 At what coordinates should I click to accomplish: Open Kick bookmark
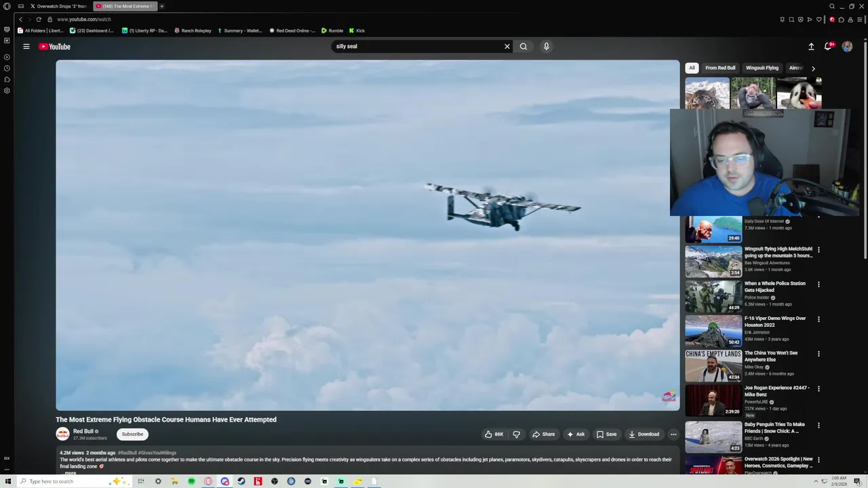pyautogui.click(x=357, y=30)
